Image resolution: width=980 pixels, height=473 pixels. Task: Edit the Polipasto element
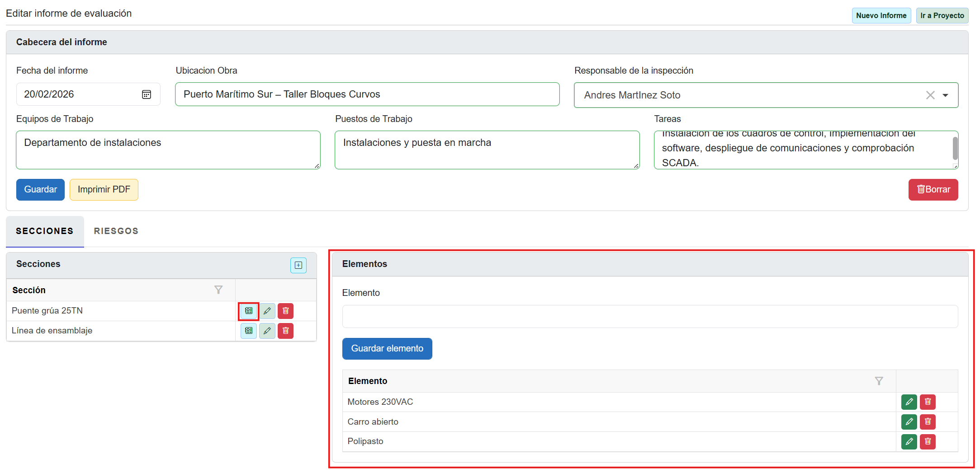point(909,441)
